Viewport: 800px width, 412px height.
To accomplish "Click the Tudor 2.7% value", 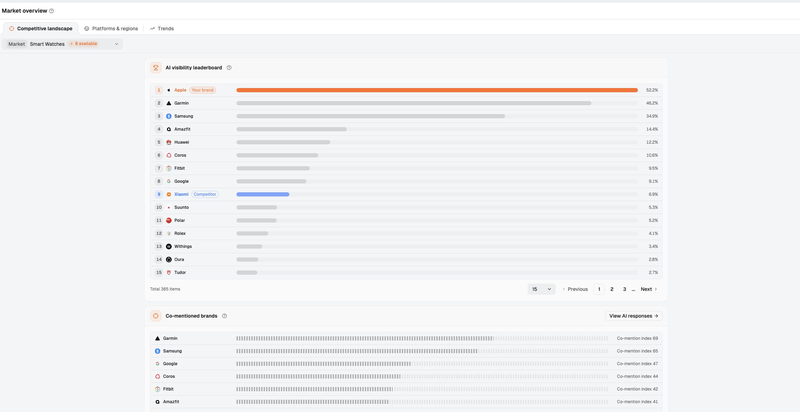I will pos(653,273).
